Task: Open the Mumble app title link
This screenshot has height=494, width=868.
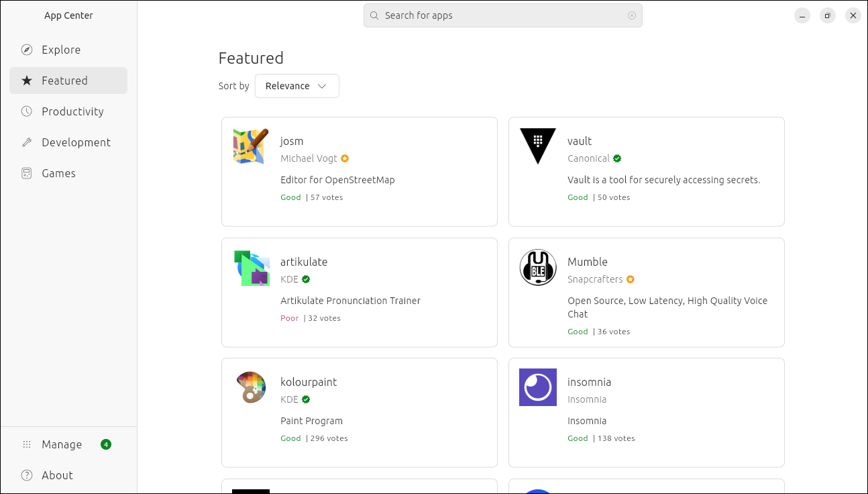Action: point(588,262)
